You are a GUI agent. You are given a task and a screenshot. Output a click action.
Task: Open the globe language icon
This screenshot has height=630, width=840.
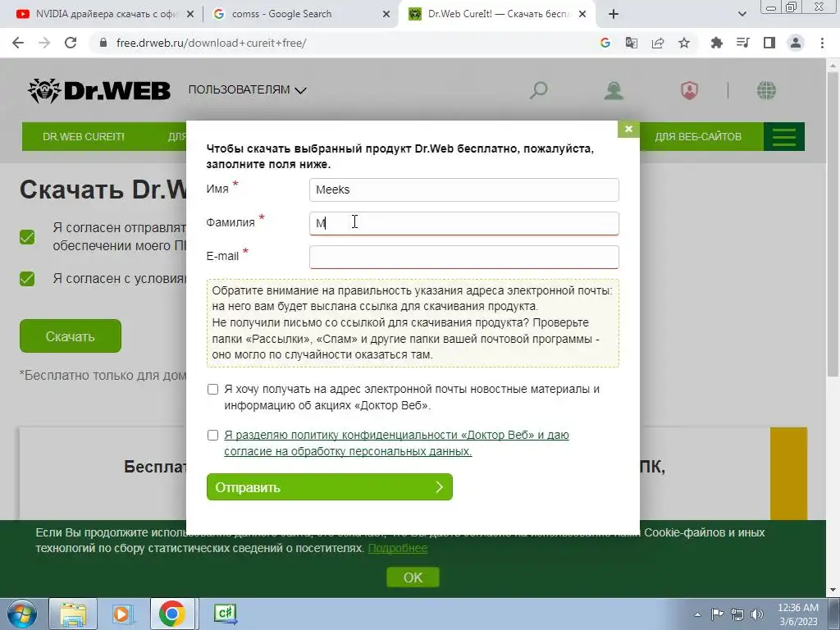766,90
